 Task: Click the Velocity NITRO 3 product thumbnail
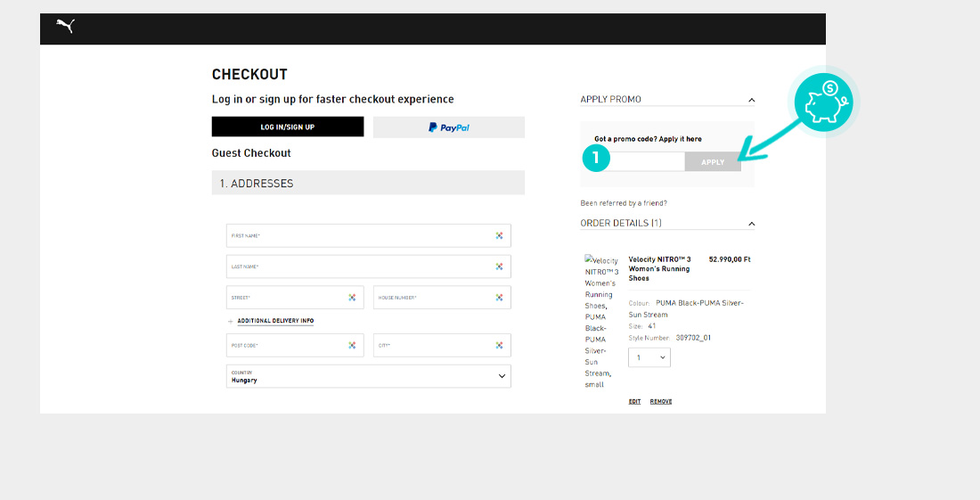pyautogui.click(x=601, y=322)
